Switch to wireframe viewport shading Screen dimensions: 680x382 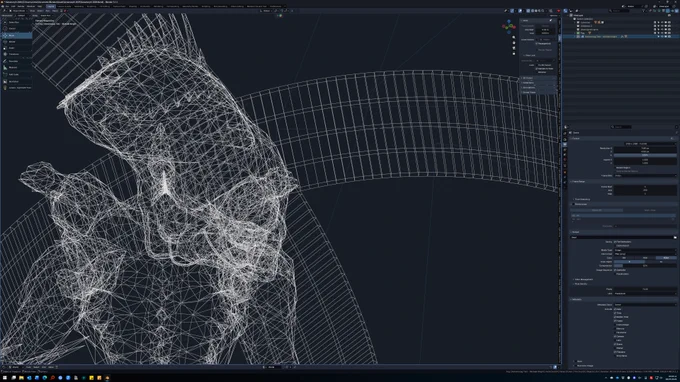533,11
